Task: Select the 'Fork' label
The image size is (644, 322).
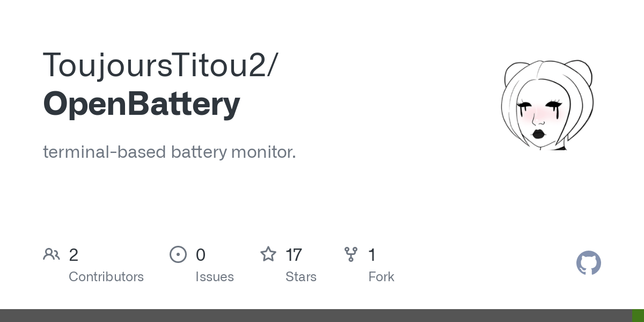Action: [x=382, y=277]
